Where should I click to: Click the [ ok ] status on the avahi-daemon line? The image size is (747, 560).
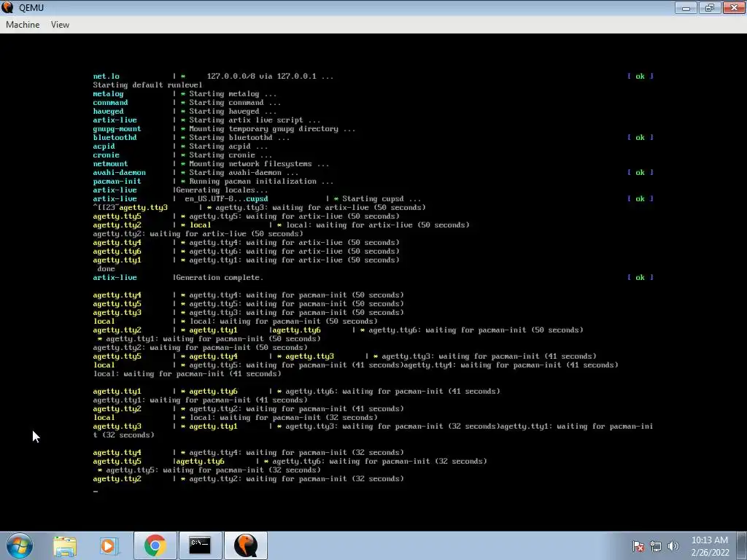click(640, 172)
